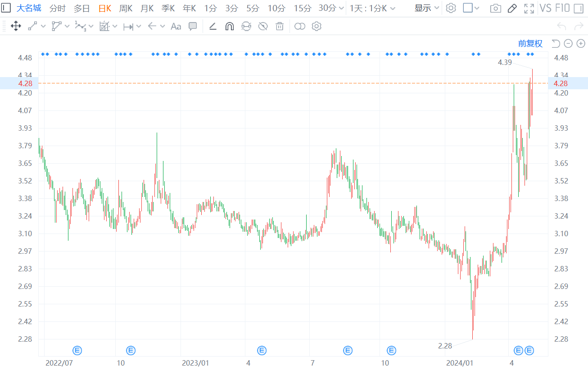The width and height of the screenshot is (588, 371).
Task: Click the 2.28 low price label
Action: (445, 346)
